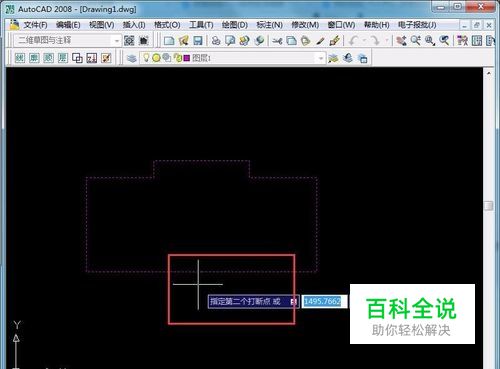This screenshot has height=369, width=500.
Task: Click the first green framed character icon
Action: [x=20, y=58]
